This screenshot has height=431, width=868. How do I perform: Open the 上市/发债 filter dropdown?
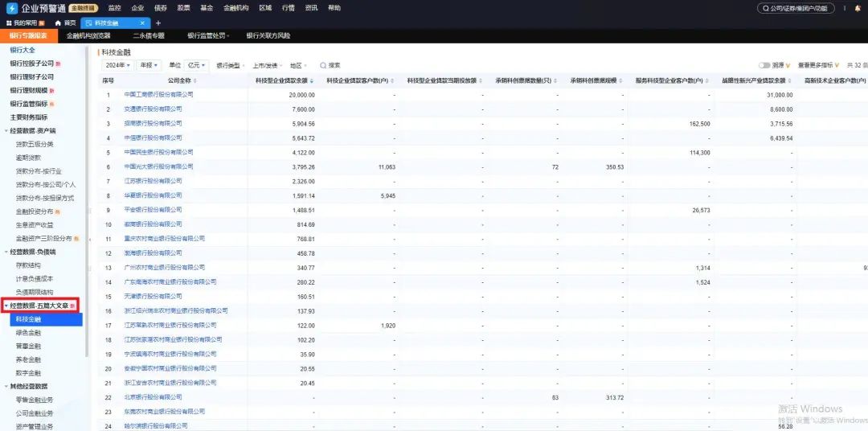tap(268, 65)
